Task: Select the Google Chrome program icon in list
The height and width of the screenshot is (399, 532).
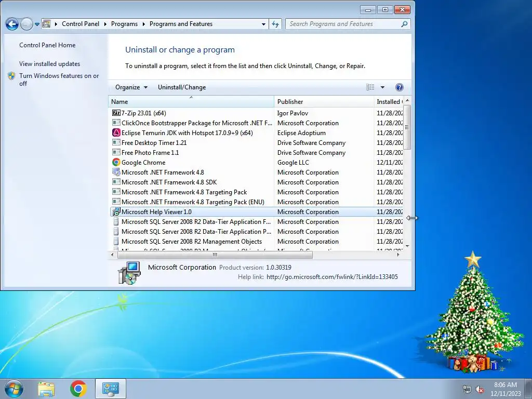Action: (x=116, y=162)
